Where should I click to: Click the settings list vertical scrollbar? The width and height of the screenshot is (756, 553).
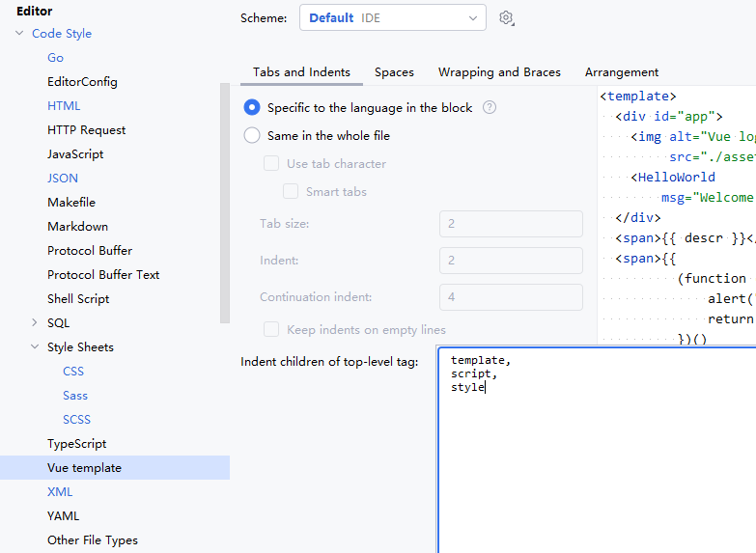(225, 203)
